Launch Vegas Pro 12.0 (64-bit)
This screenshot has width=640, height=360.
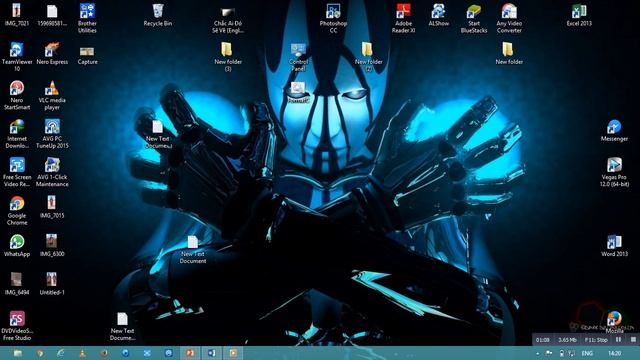pos(614,171)
